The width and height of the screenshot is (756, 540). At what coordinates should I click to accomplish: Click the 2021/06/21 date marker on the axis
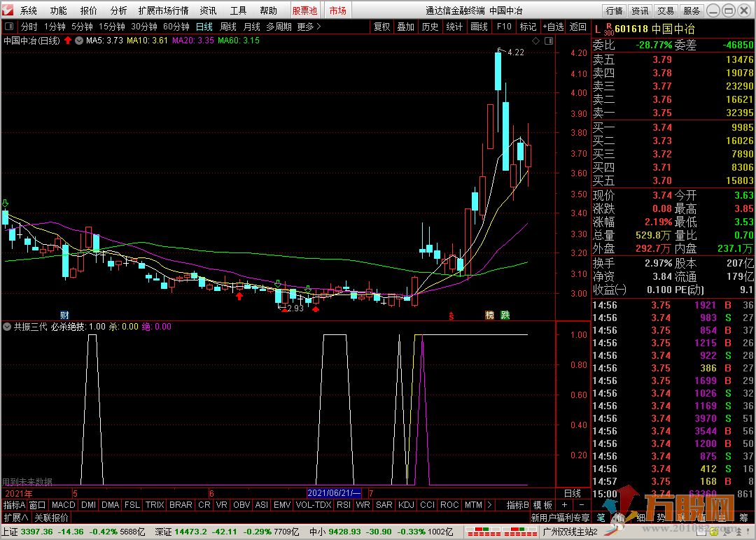click(334, 493)
